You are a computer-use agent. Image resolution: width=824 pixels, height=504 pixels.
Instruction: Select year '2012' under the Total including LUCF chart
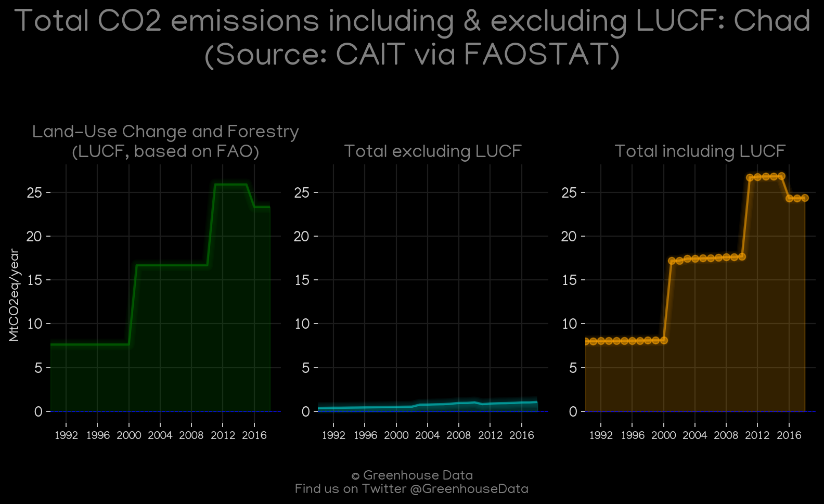coord(757,435)
